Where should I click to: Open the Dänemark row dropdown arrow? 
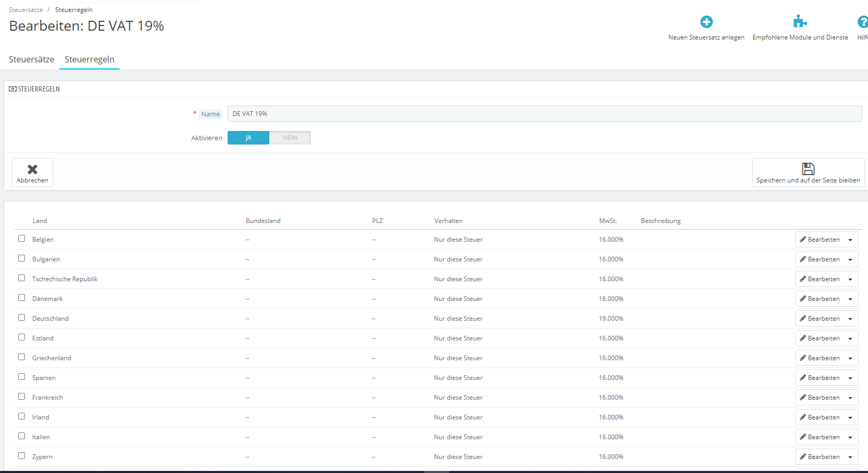850,299
